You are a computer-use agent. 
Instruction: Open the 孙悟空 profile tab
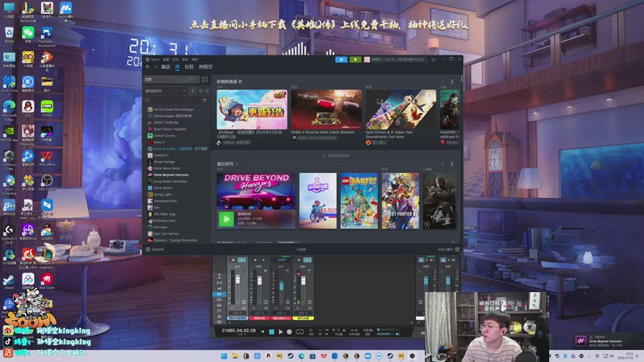pyautogui.click(x=206, y=67)
